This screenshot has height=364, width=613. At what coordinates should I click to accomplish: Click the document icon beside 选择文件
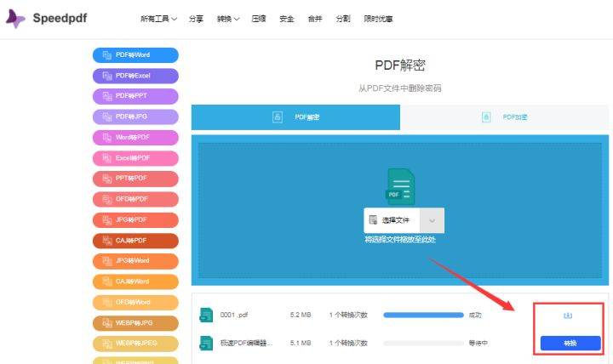[x=374, y=220]
